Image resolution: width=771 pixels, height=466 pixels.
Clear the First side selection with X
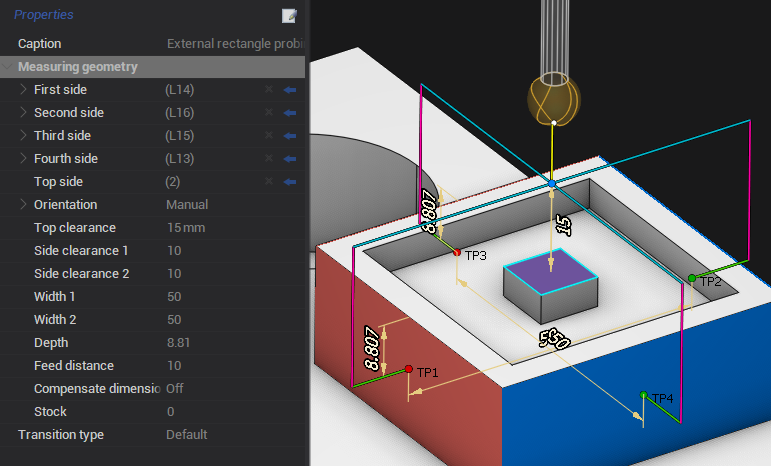tap(268, 90)
